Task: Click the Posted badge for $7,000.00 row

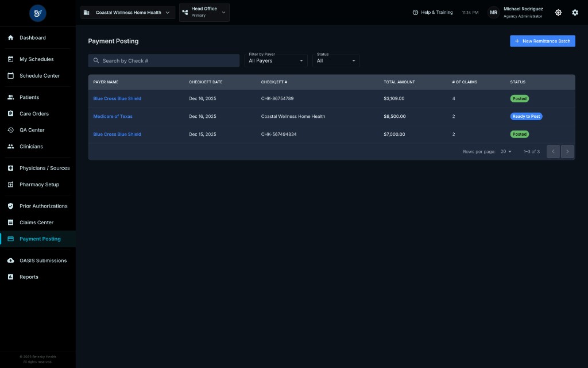Action: (x=519, y=134)
